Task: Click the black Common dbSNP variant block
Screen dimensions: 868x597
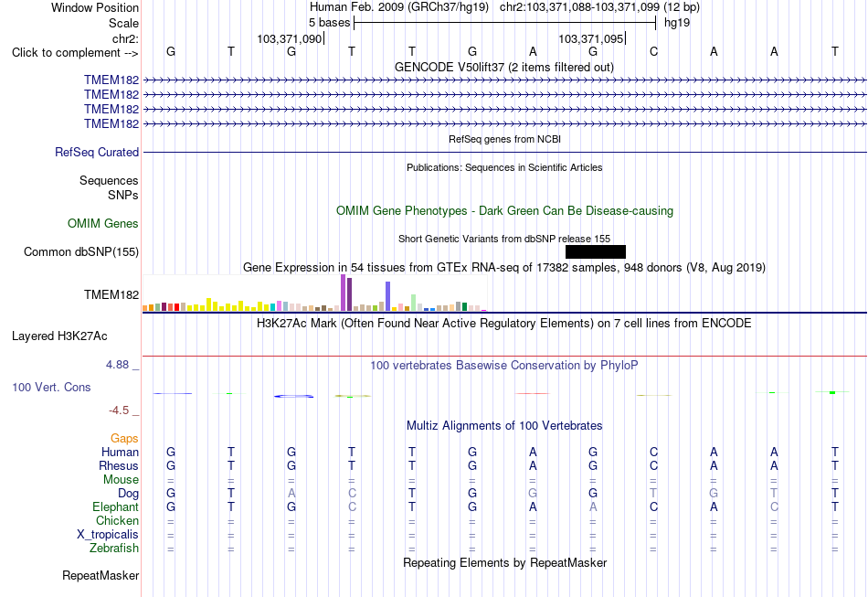Action: click(x=596, y=252)
